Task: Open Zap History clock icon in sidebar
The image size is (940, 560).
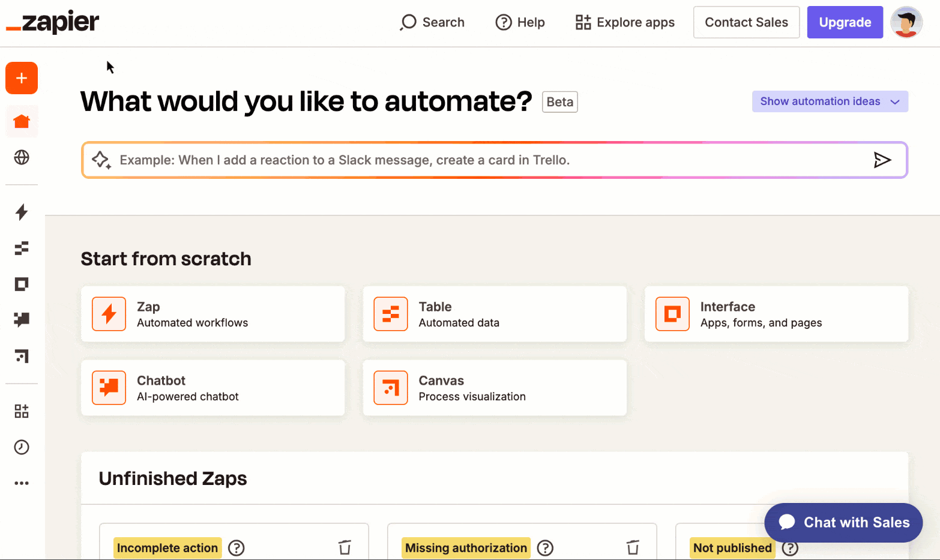Action: [x=22, y=447]
